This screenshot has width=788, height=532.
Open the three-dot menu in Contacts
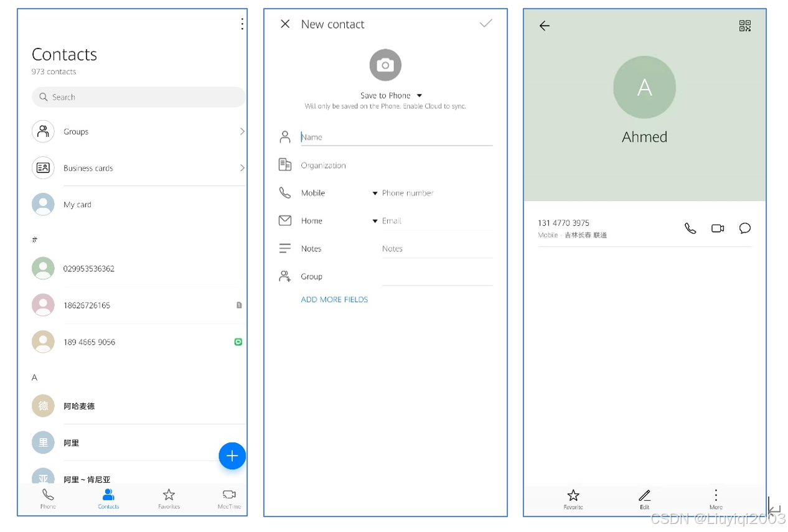242,24
